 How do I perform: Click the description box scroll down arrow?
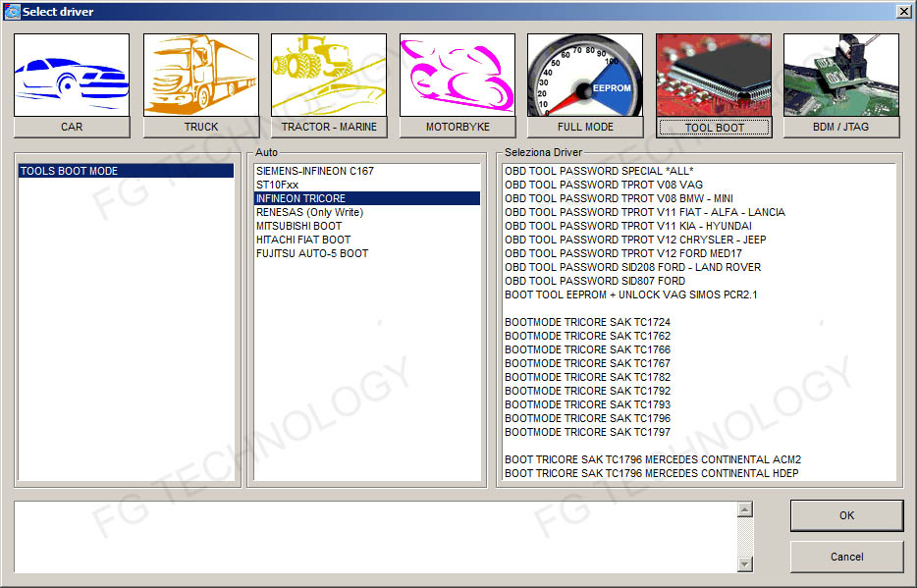(744, 564)
